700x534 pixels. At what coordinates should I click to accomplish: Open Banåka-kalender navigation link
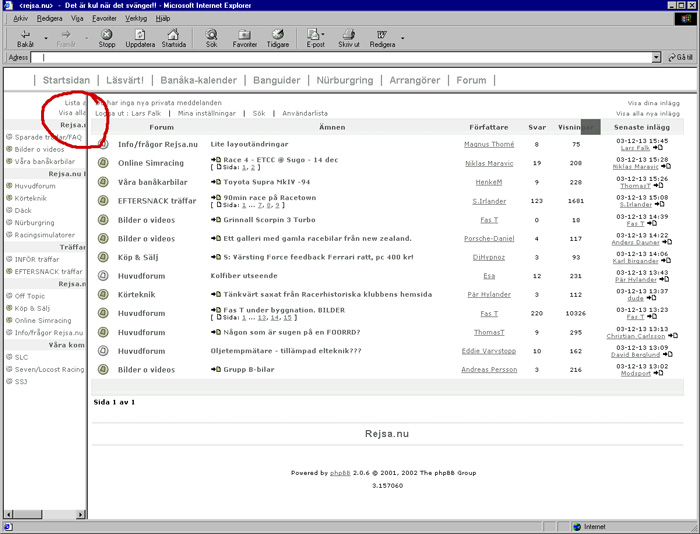click(199, 80)
